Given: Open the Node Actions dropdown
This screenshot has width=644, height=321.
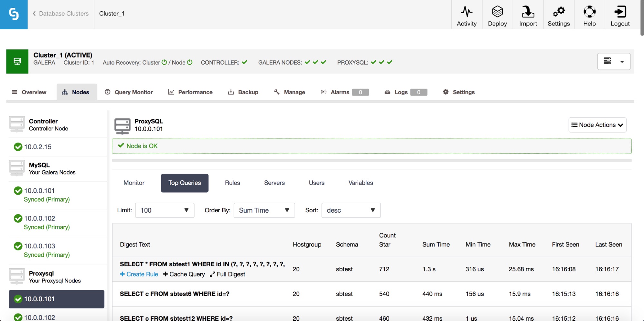Looking at the screenshot, I should [597, 125].
